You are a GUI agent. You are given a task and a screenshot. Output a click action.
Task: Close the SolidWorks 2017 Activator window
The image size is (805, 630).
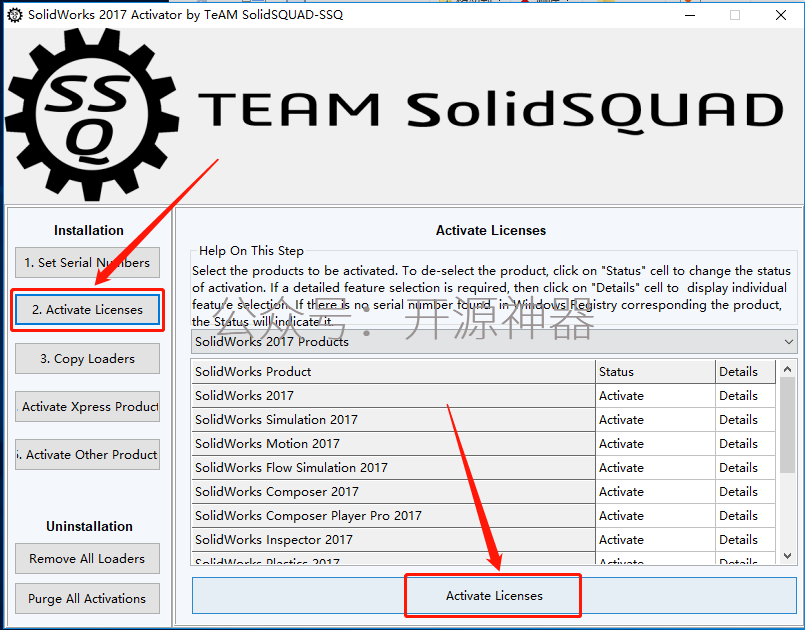point(781,15)
